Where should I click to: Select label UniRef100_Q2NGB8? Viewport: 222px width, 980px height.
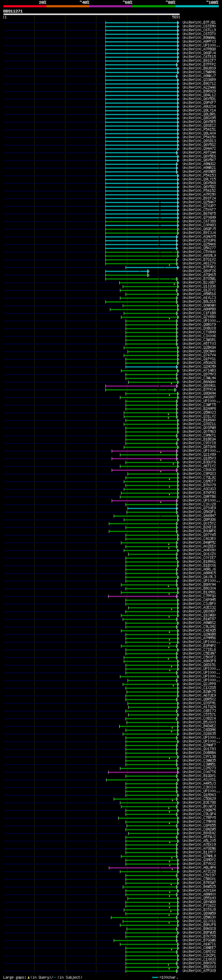point(199,634)
